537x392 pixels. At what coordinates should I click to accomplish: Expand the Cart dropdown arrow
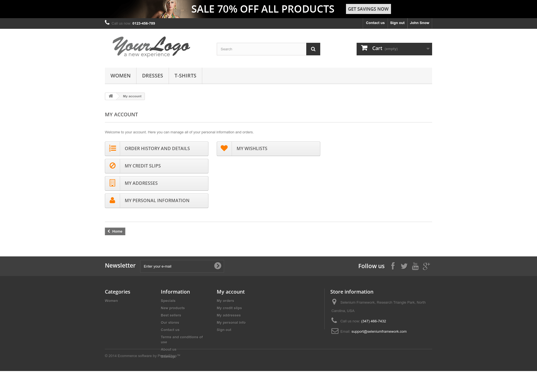click(x=428, y=49)
